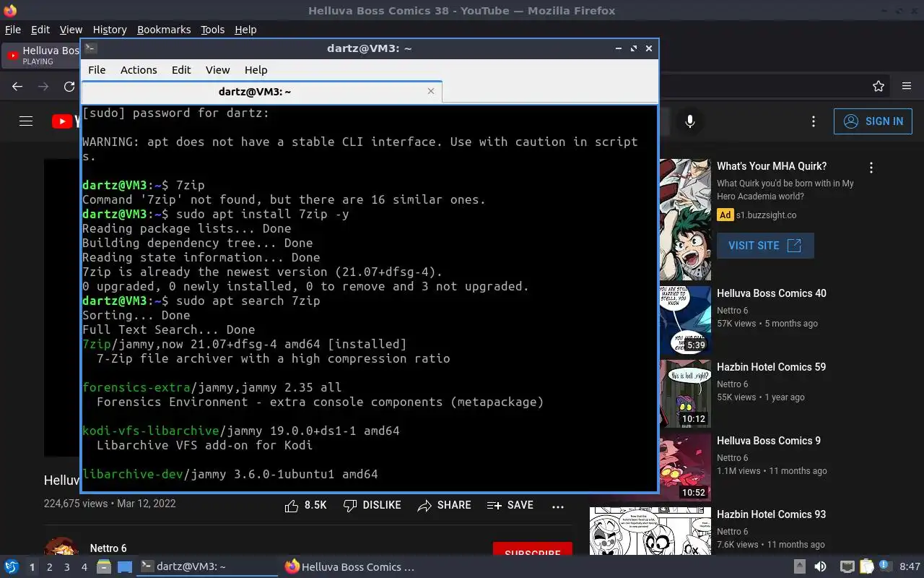Open the Firefox Tools menu
This screenshot has width=924, height=578.
coord(212,30)
